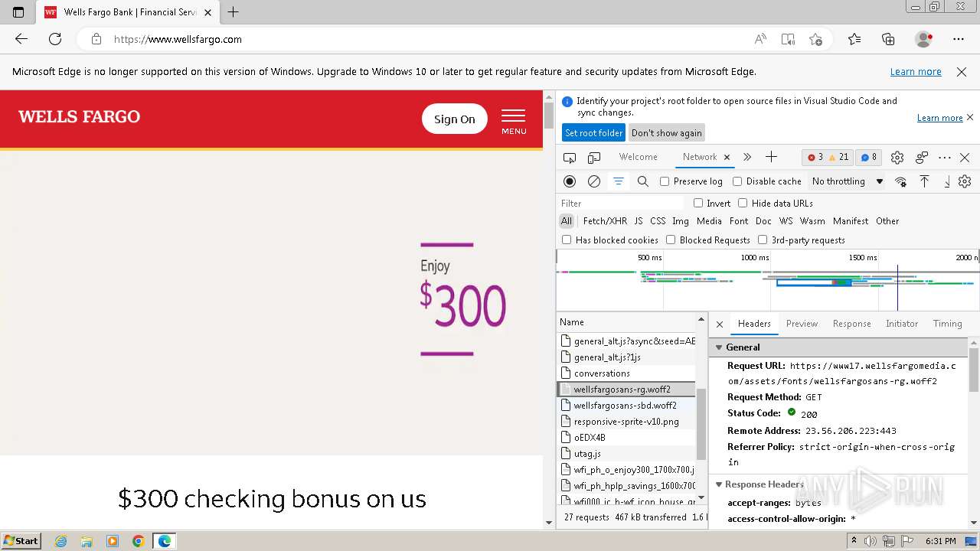
Task: Go back in browser history
Action: (21, 39)
